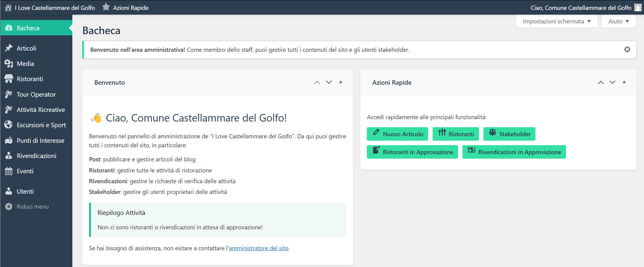Select Attività Ricreative menu entry
Screen dimensions: 644x267
point(36,110)
